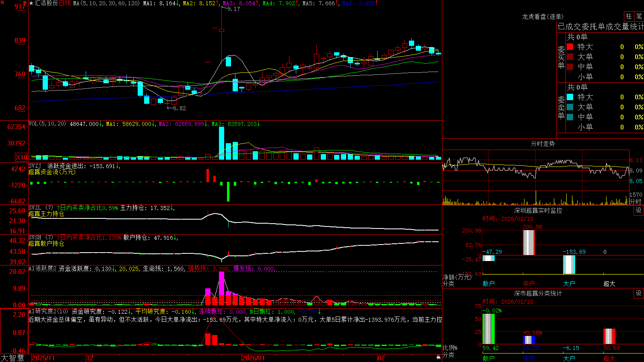The image size is (644, 362).
Task: Click the SVSH (7) indicator label
Action: pos(41,238)
